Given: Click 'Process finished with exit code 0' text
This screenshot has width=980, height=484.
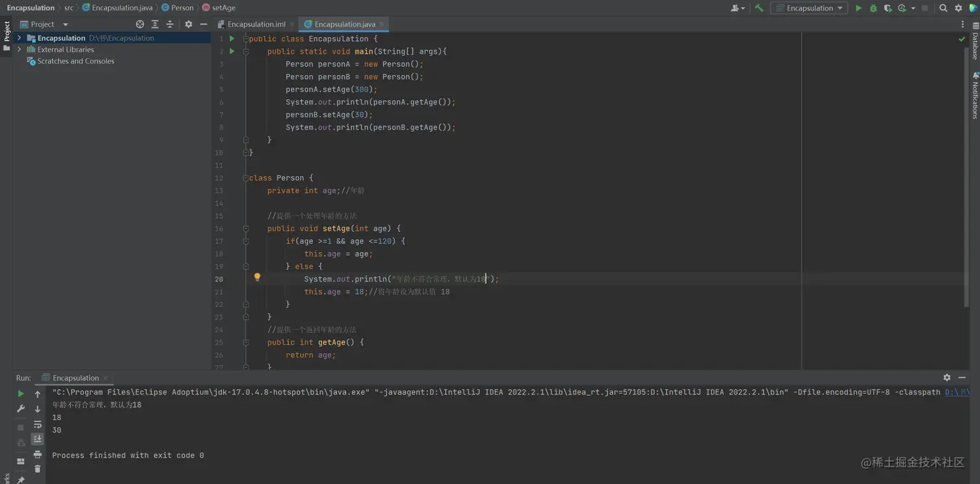Looking at the screenshot, I should tap(128, 455).
